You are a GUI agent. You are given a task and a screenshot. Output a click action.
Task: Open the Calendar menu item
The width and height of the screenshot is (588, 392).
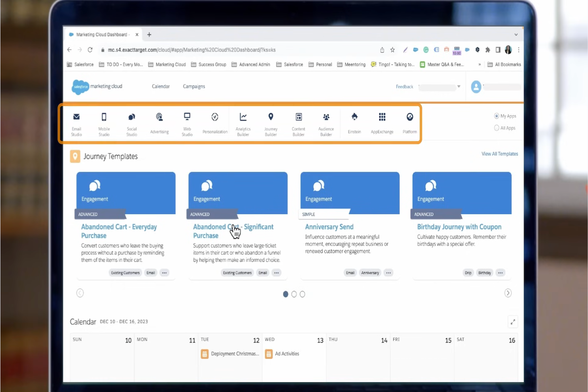[161, 86]
